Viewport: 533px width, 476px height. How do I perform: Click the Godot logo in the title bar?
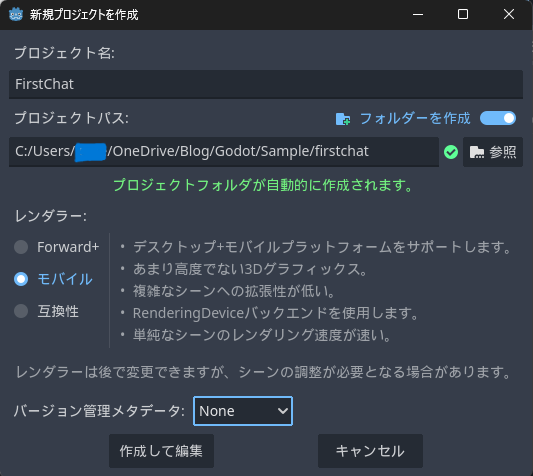[16, 14]
